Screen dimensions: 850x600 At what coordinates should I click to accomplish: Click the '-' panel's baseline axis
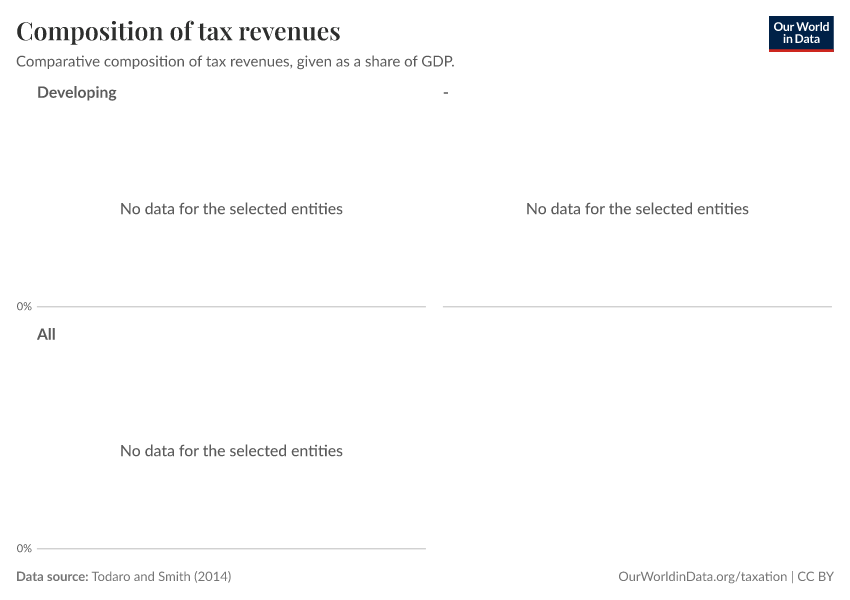[637, 306]
